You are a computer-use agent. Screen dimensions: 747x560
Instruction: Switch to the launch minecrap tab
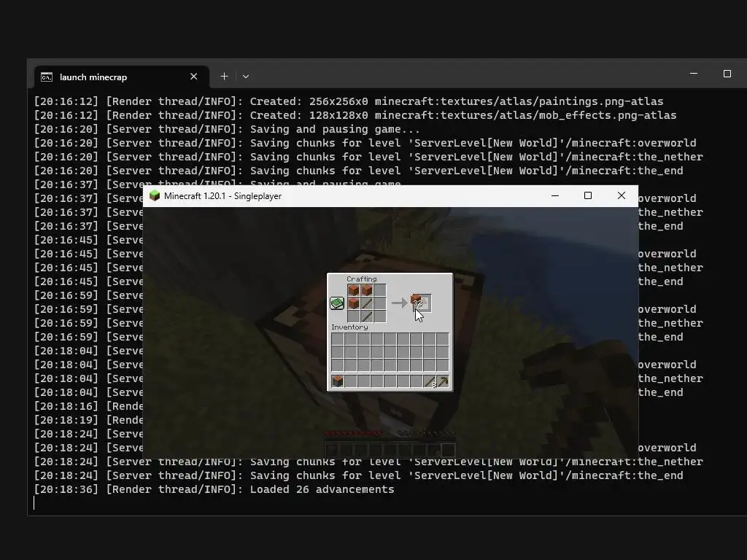coord(122,77)
